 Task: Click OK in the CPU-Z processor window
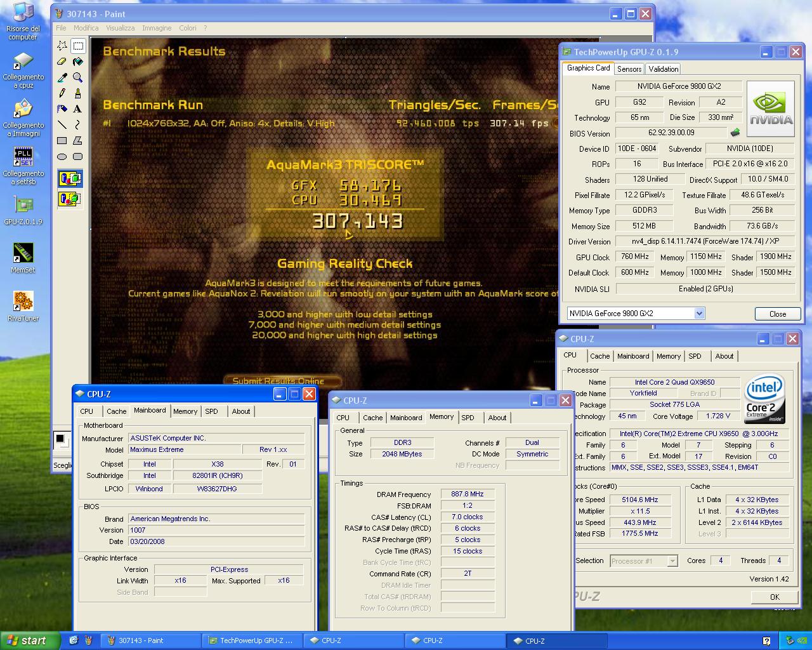(x=775, y=597)
